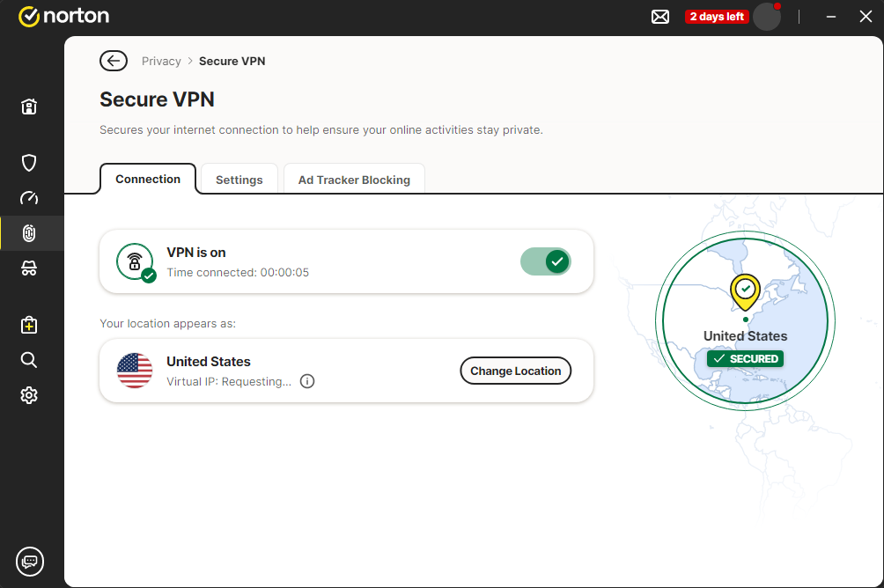This screenshot has height=588, width=884.
Task: Go to Privacy in the breadcrumb
Action: click(x=161, y=61)
